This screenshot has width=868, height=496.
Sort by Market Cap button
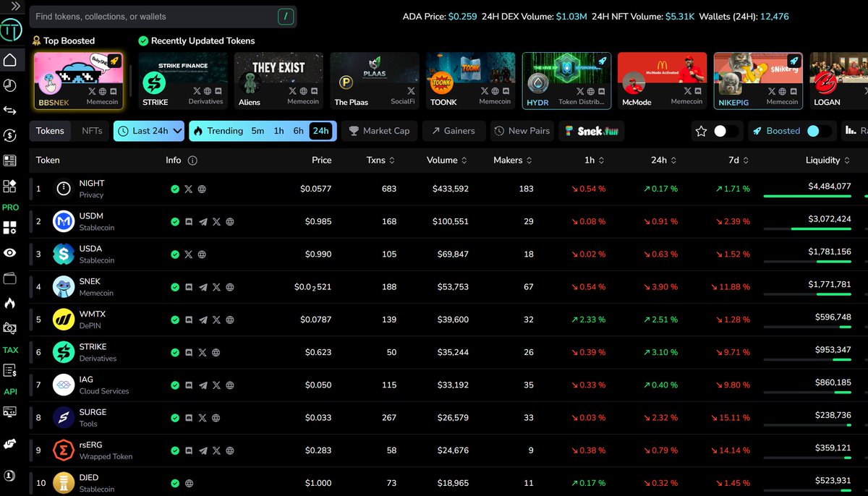pos(379,131)
